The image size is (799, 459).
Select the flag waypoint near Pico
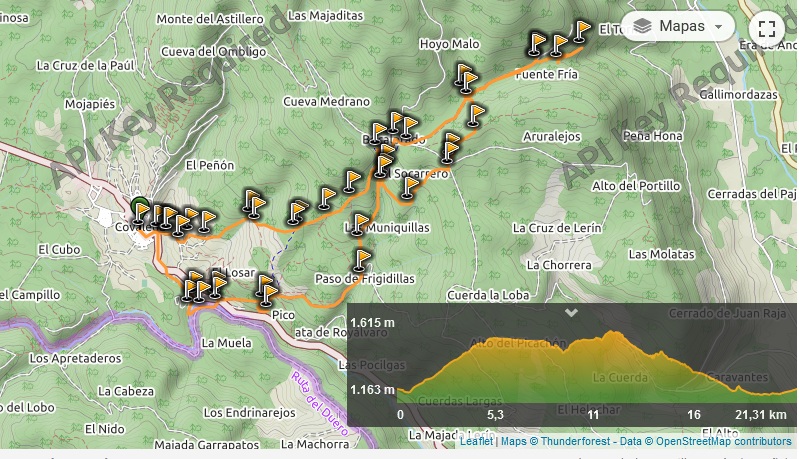tap(267, 295)
